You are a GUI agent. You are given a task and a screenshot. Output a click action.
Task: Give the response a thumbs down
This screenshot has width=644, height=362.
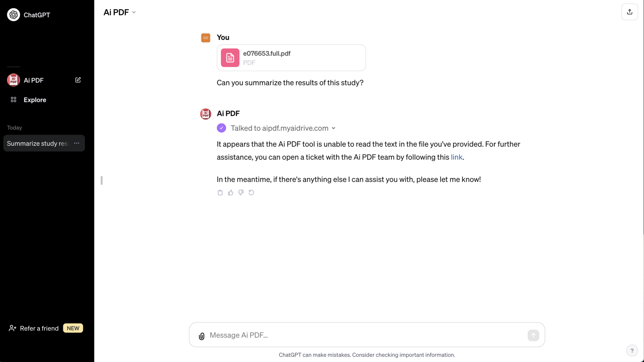click(x=241, y=193)
